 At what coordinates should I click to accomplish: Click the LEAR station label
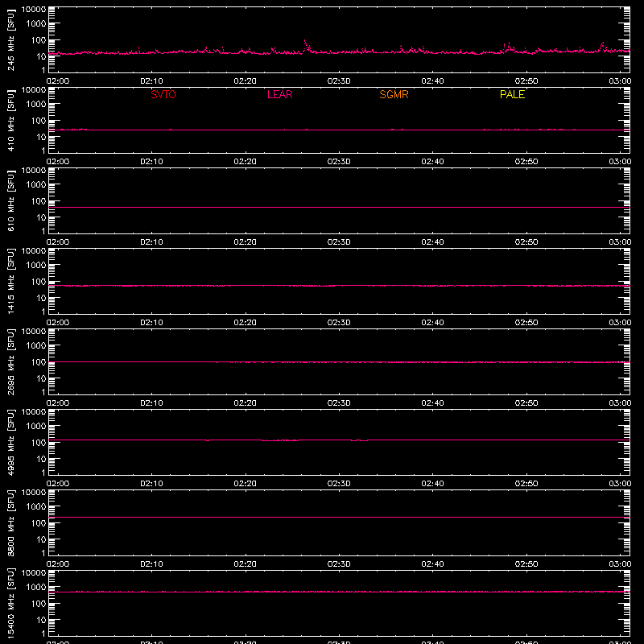click(x=279, y=94)
